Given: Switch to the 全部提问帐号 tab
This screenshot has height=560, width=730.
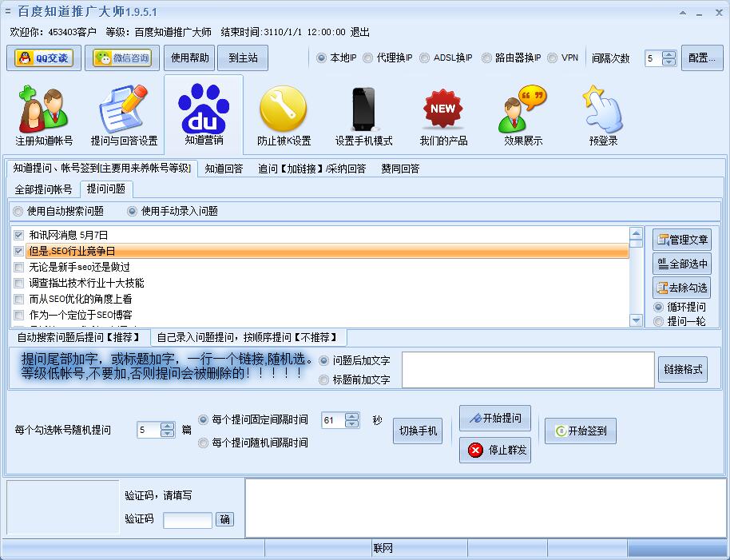Looking at the screenshot, I should (x=44, y=189).
